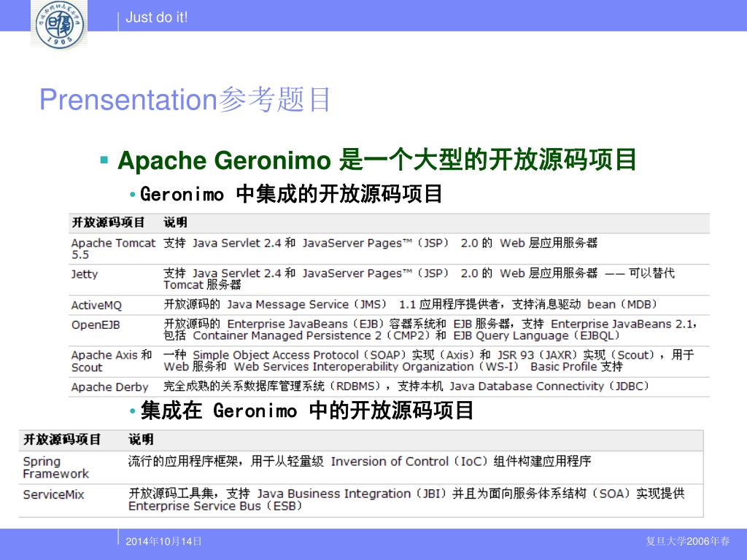
Task: Select the "Spring Framework" project cell
Action: pos(55,467)
